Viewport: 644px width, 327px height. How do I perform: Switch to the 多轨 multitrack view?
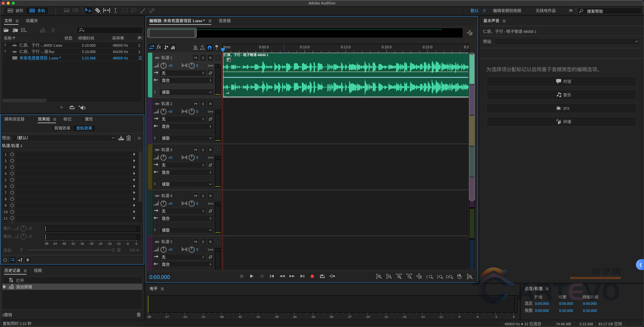[x=37, y=11]
